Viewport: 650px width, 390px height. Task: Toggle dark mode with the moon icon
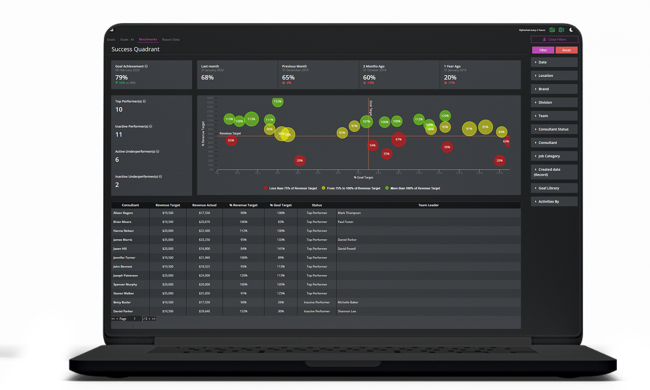(571, 30)
